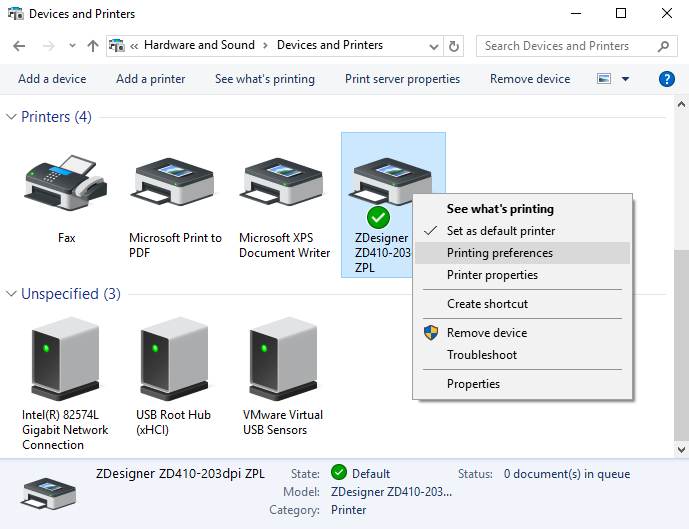Click toolbar Remove device button
Image resolution: width=689 pixels, height=529 pixels.
click(530, 79)
